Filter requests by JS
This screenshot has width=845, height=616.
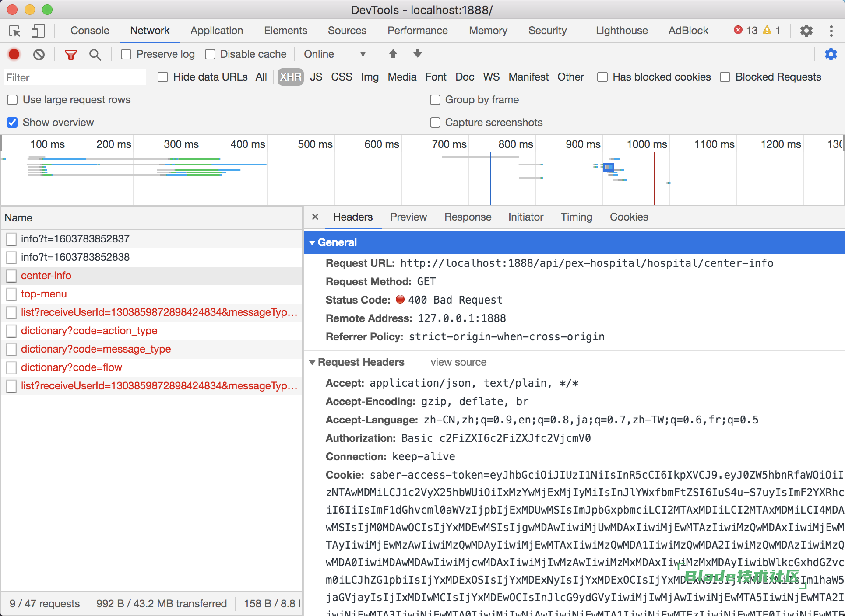(x=316, y=77)
